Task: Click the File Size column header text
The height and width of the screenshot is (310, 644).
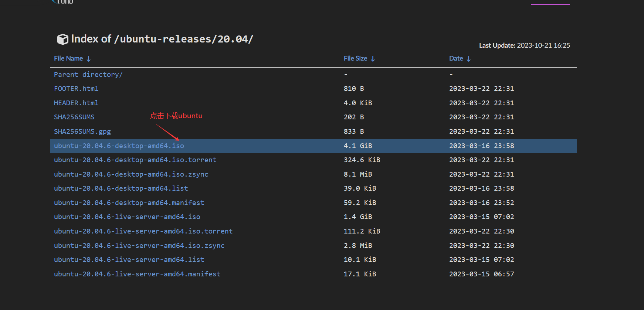Action: pos(355,58)
